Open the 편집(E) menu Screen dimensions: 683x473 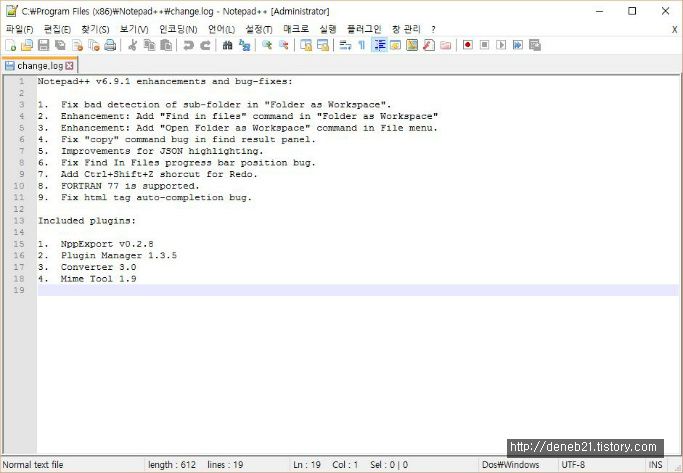pos(57,29)
